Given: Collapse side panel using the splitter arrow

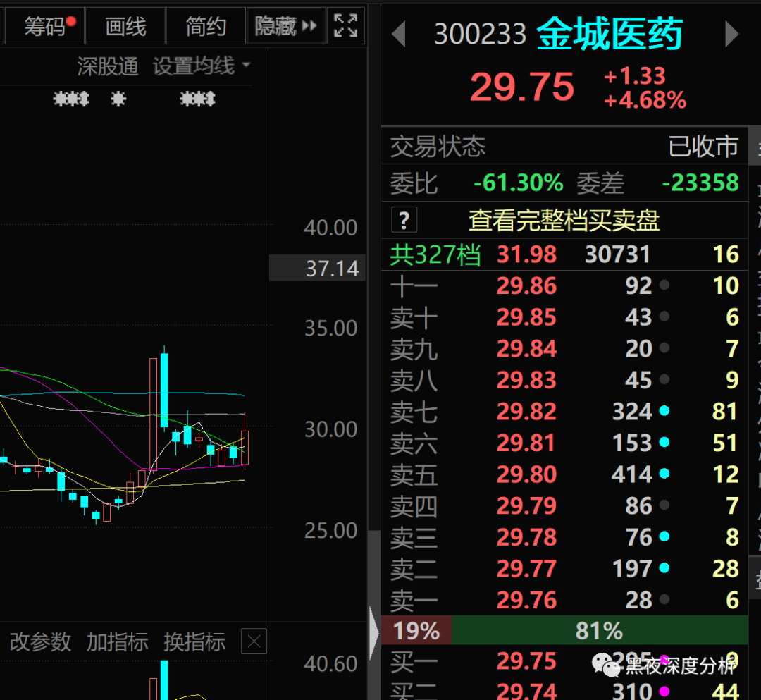Looking at the screenshot, I should 373,633.
